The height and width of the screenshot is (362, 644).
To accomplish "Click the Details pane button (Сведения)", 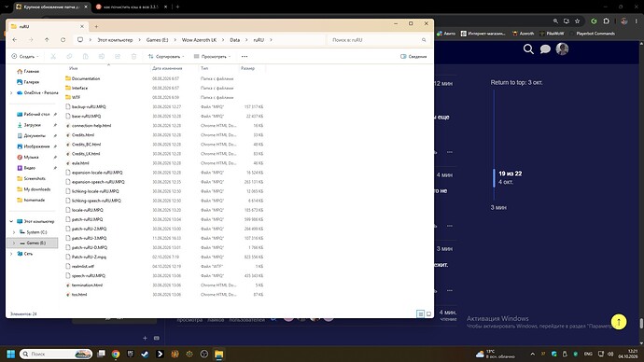I will [x=413, y=57].
